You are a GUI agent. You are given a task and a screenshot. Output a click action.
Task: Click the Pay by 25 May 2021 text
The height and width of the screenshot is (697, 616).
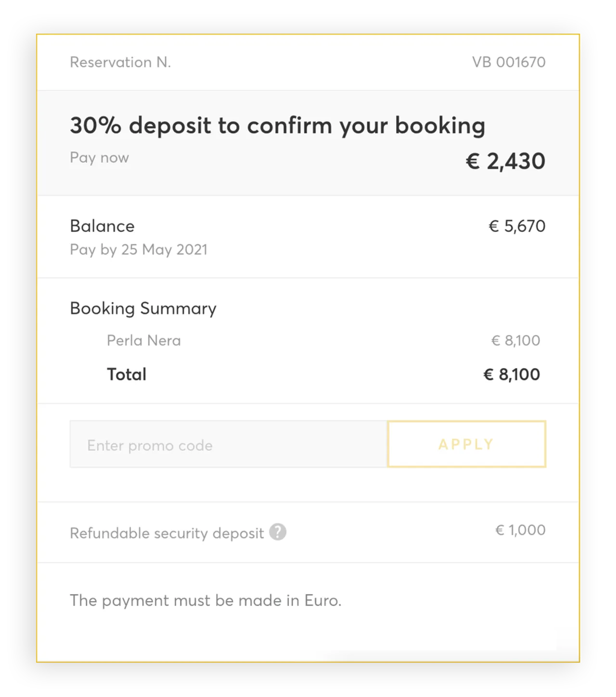139,250
